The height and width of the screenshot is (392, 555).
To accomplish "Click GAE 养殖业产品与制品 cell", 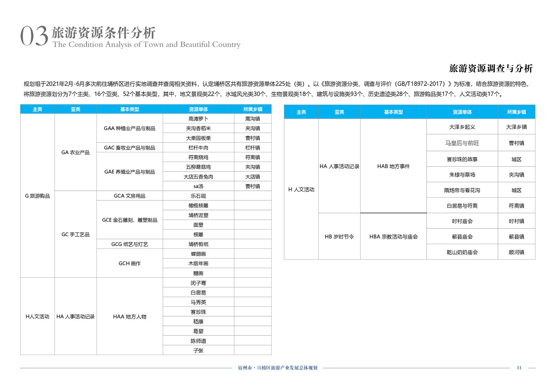I will (130, 172).
